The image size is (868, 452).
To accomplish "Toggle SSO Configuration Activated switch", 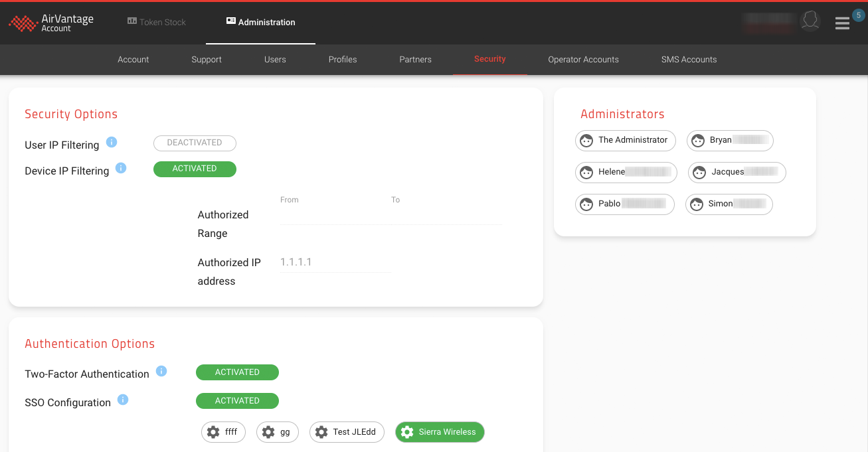I will [237, 401].
